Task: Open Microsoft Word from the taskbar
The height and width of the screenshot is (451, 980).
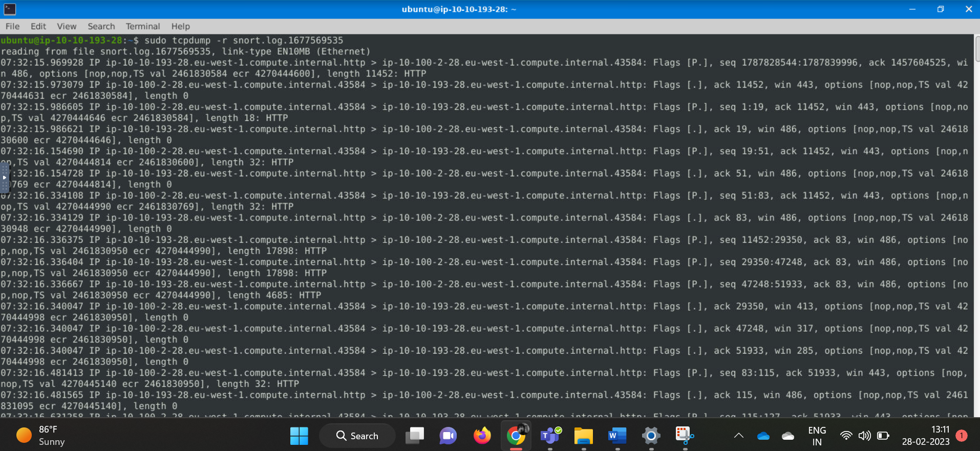Action: (x=617, y=436)
